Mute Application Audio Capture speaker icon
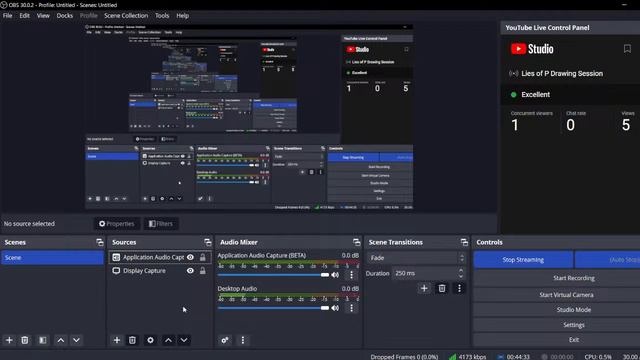The height and width of the screenshot is (360, 640). pos(335,275)
